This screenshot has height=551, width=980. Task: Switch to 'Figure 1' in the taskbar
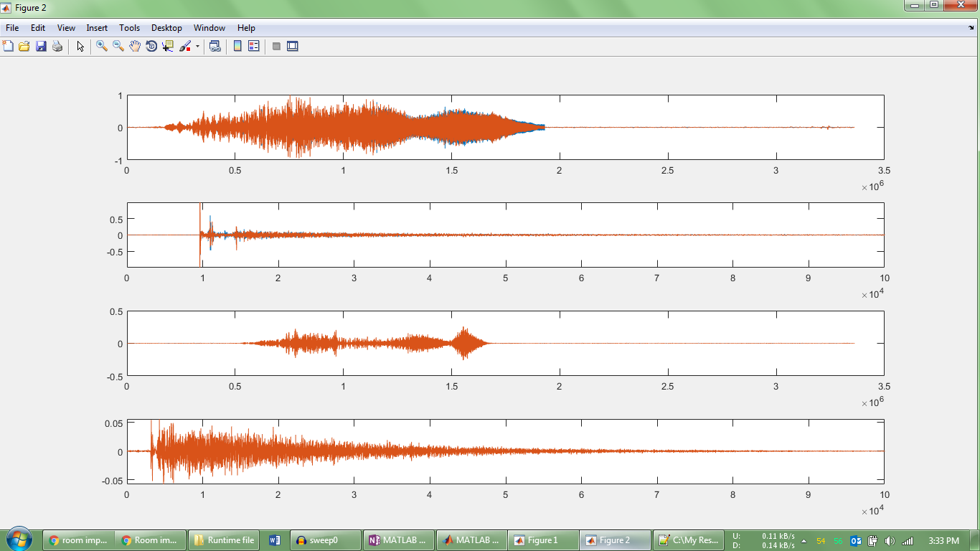544,540
